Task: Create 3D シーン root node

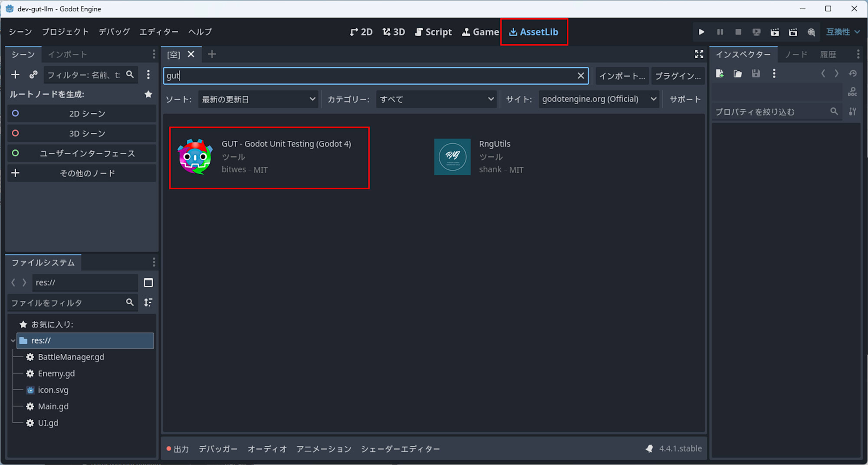Action: click(x=82, y=133)
